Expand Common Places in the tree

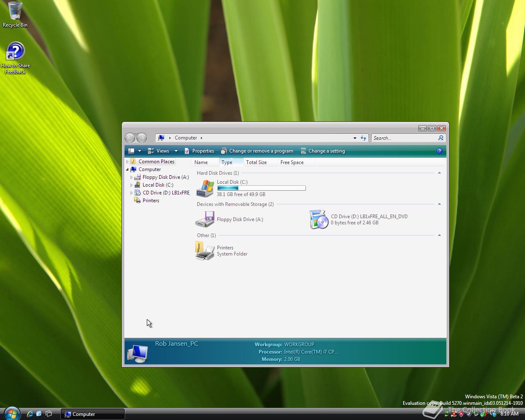(x=127, y=162)
